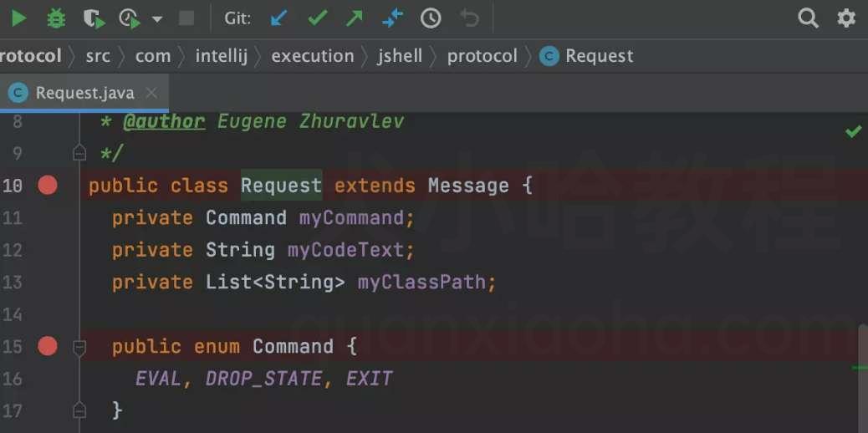Click the execution breadcrumb item

pyautogui.click(x=312, y=56)
